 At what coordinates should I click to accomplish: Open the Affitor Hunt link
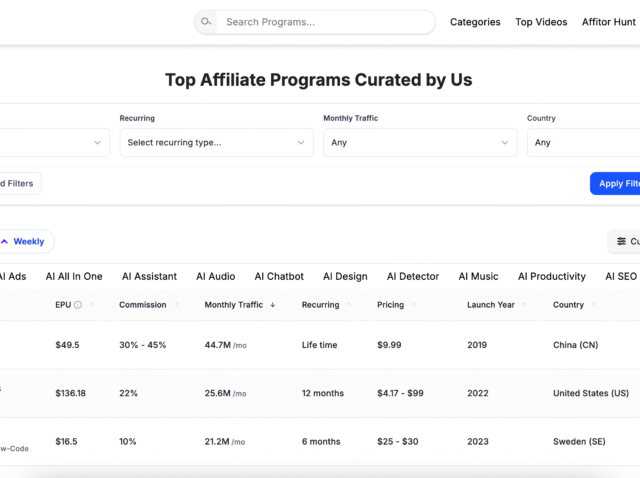coord(609,22)
